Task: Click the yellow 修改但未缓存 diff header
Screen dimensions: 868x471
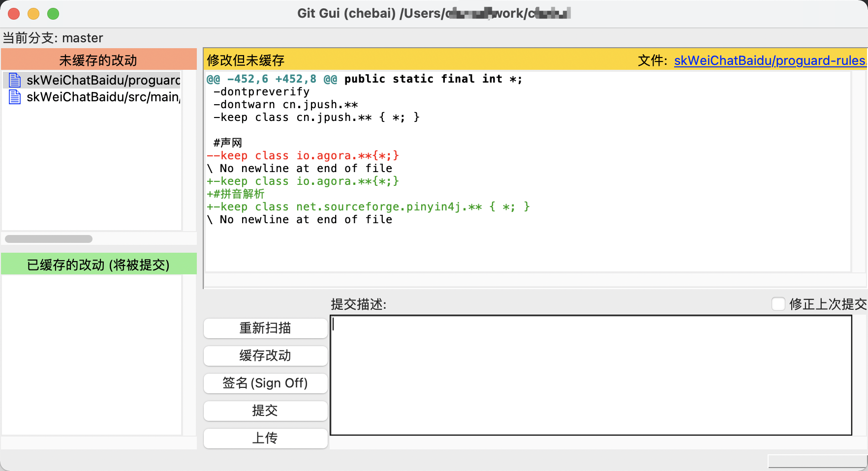Action: tap(246, 60)
